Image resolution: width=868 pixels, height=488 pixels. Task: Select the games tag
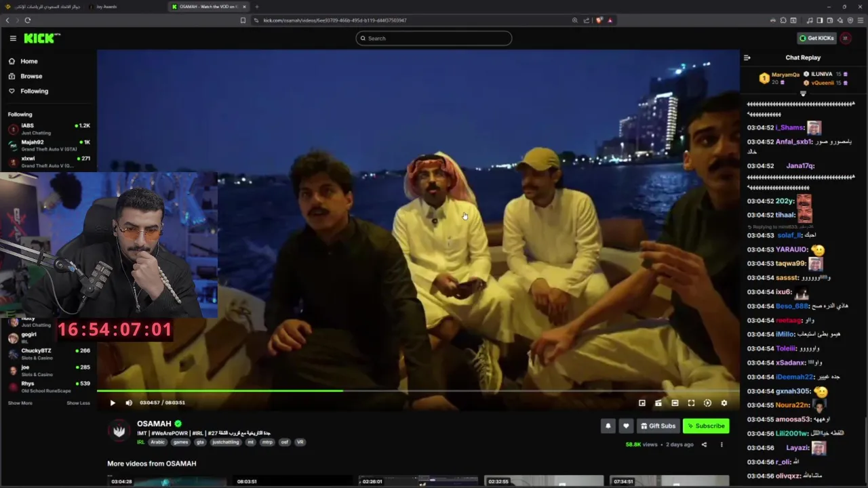[x=180, y=442]
